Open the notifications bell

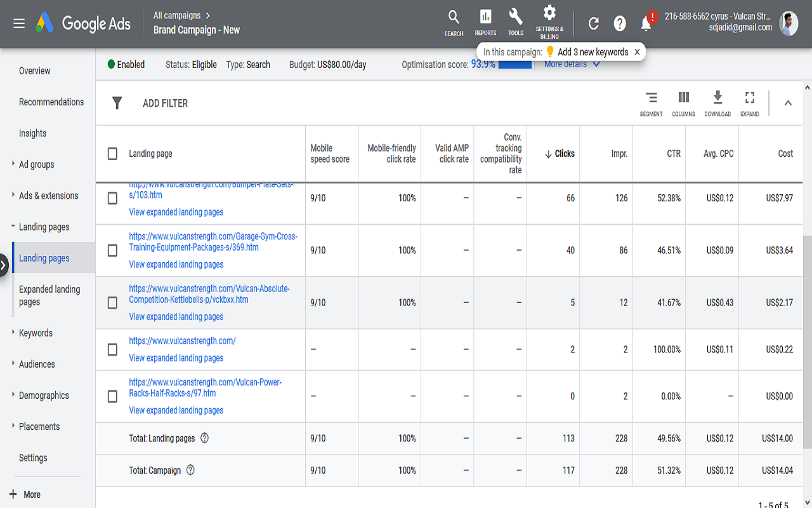pyautogui.click(x=646, y=23)
